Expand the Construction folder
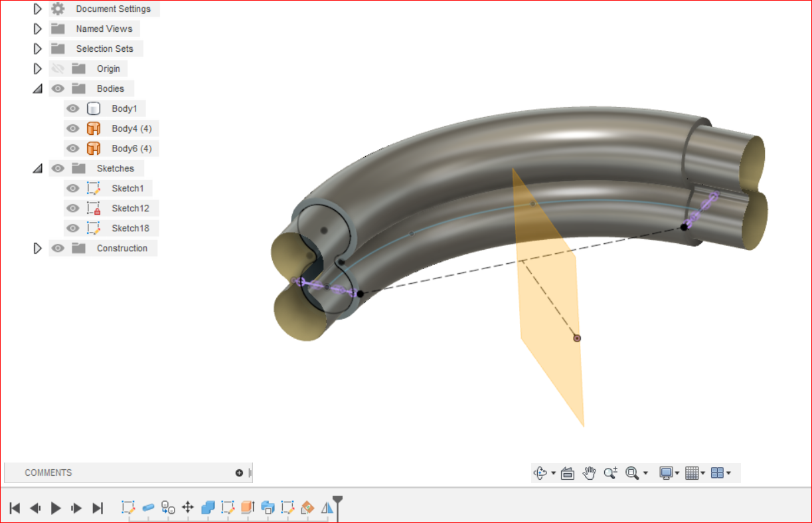 (x=38, y=248)
